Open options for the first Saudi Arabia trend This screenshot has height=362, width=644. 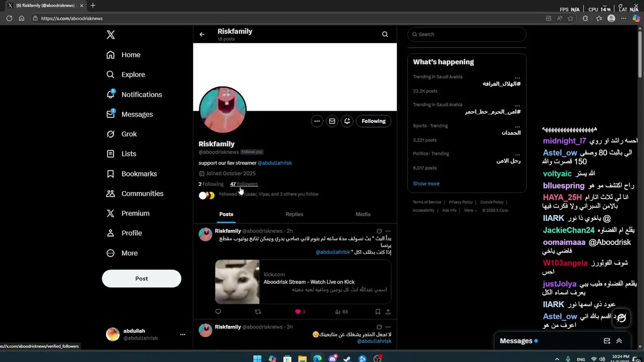[x=517, y=77]
